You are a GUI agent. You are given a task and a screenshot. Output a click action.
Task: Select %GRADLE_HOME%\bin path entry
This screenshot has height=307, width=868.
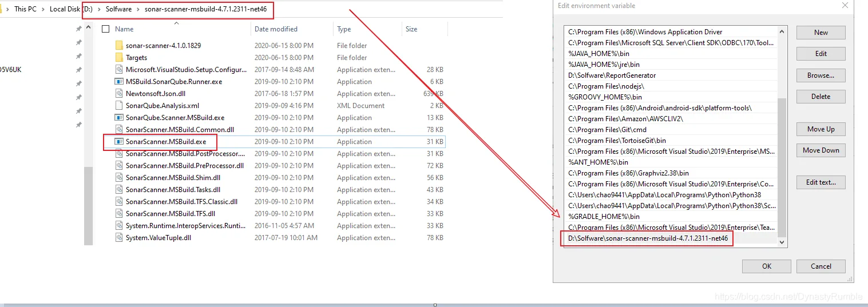670,217
